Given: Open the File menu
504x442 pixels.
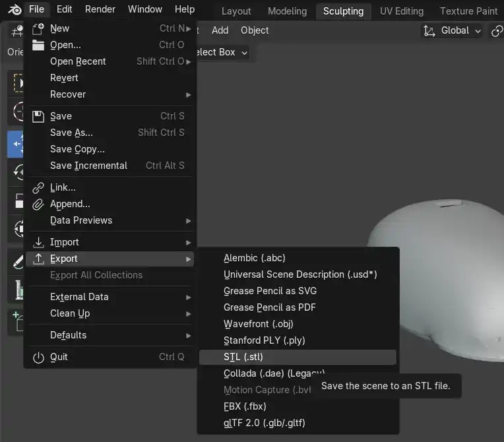Looking at the screenshot, I should point(36,9).
